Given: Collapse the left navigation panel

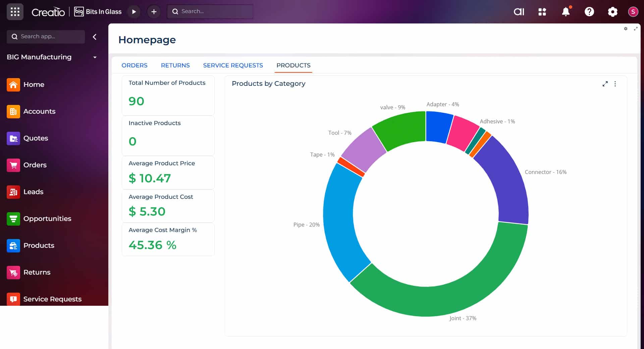Looking at the screenshot, I should coord(95,37).
